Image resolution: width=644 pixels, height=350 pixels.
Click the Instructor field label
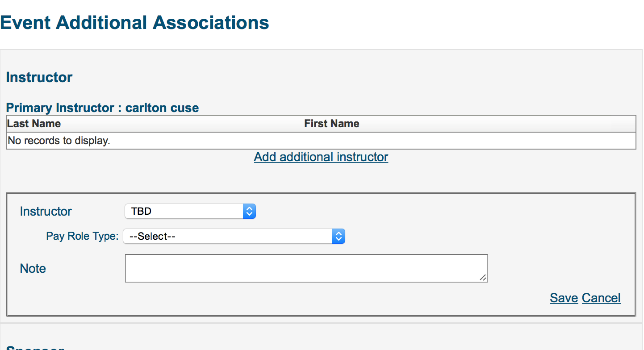click(x=46, y=211)
